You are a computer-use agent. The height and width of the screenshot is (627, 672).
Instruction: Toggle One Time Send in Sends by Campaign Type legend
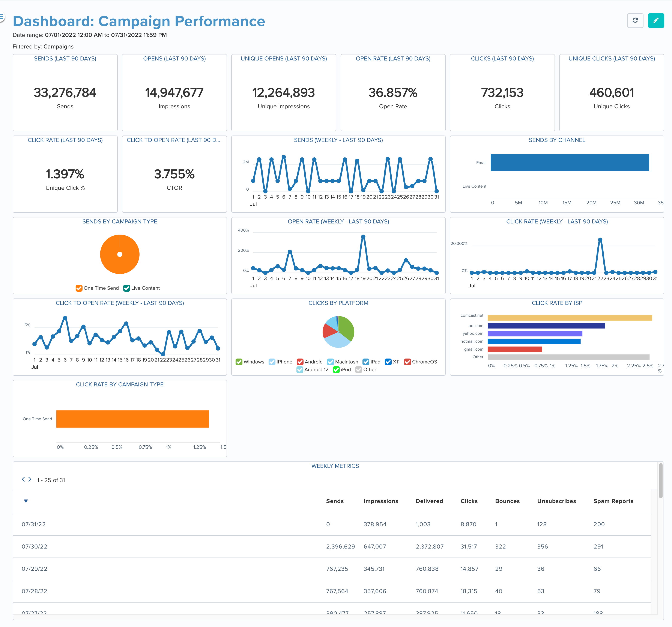[79, 288]
